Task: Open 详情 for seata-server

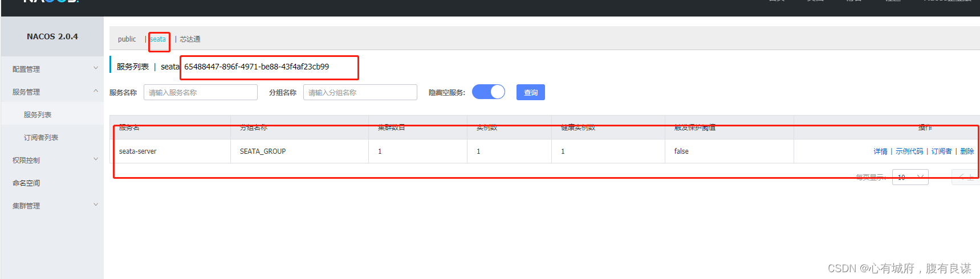Action: coord(880,151)
